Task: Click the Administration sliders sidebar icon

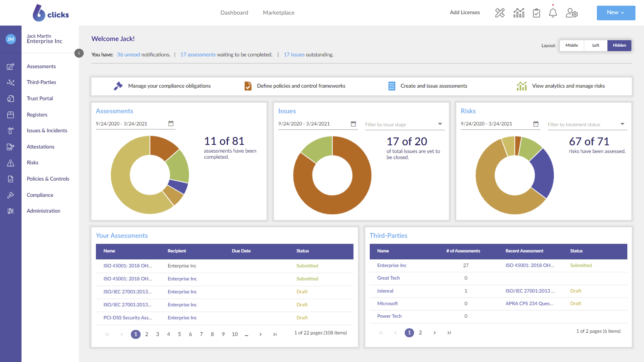Action: point(11,211)
